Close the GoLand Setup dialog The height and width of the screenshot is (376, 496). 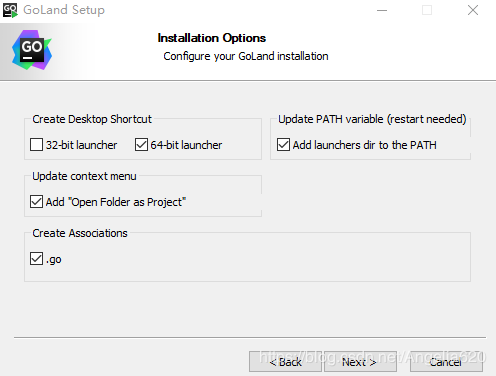click(473, 10)
